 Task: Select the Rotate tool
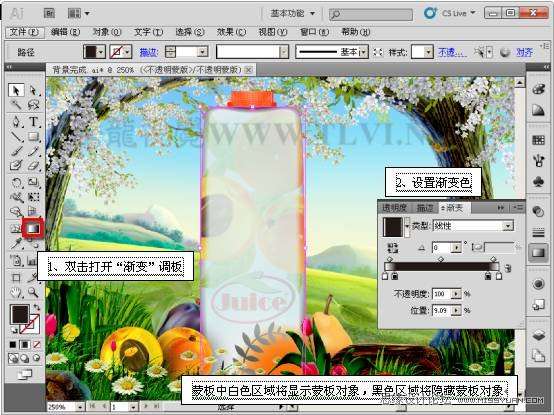coord(16,182)
